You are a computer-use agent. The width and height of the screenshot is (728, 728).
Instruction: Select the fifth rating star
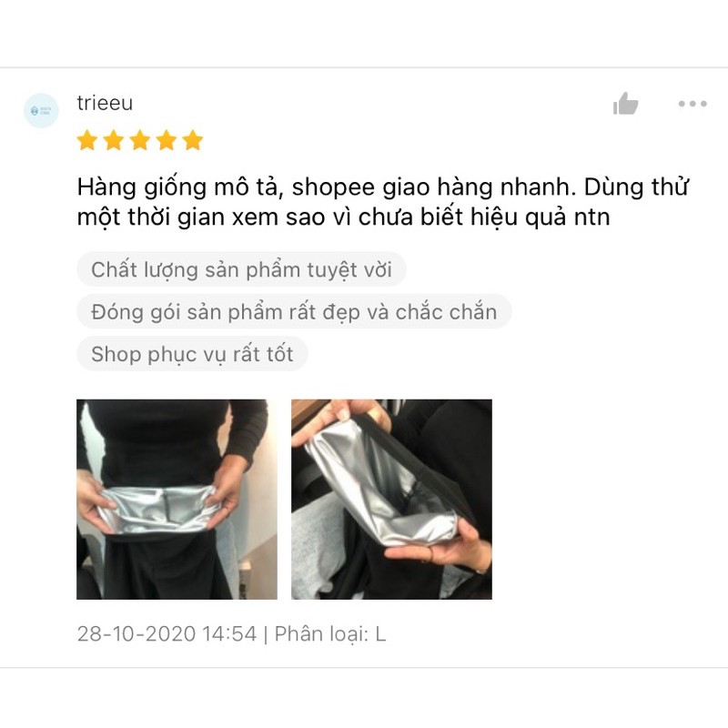coord(193,140)
